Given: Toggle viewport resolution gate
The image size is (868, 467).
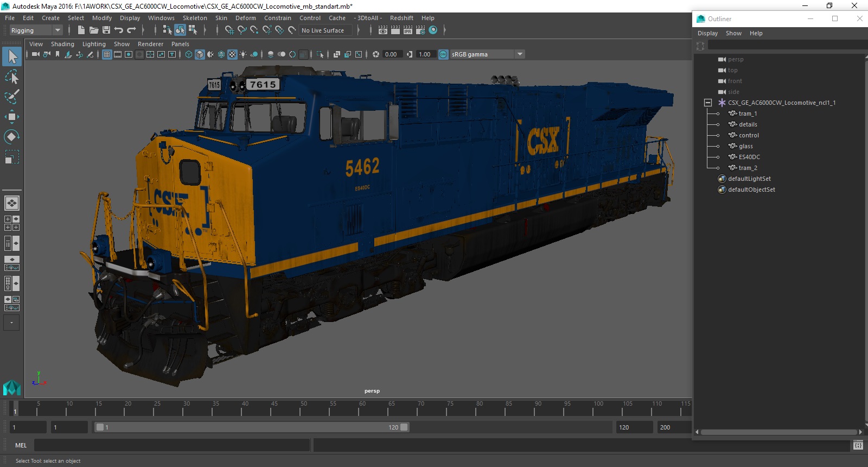Looking at the screenshot, I should coord(129,54).
